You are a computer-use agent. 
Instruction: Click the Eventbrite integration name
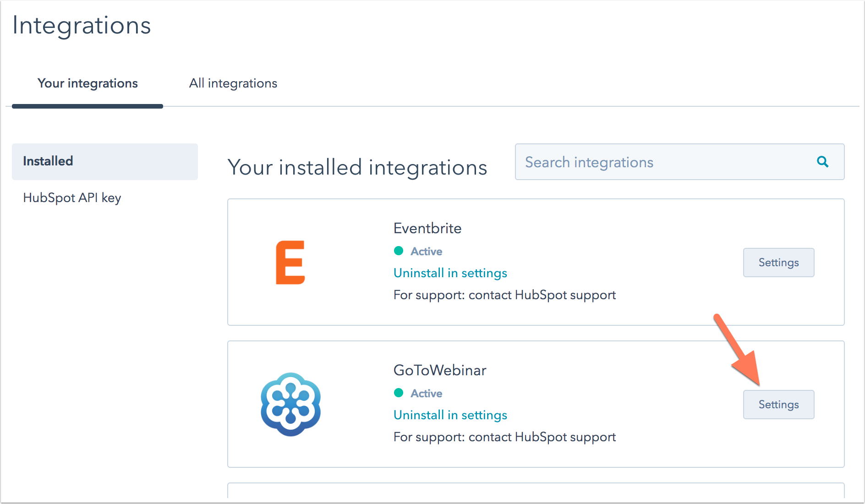click(x=427, y=228)
